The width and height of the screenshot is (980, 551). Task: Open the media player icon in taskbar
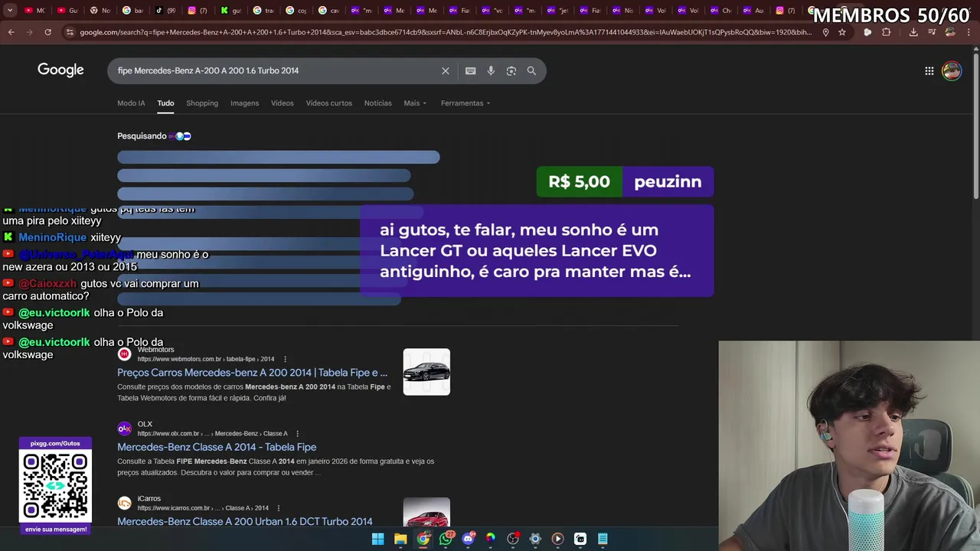point(557,539)
